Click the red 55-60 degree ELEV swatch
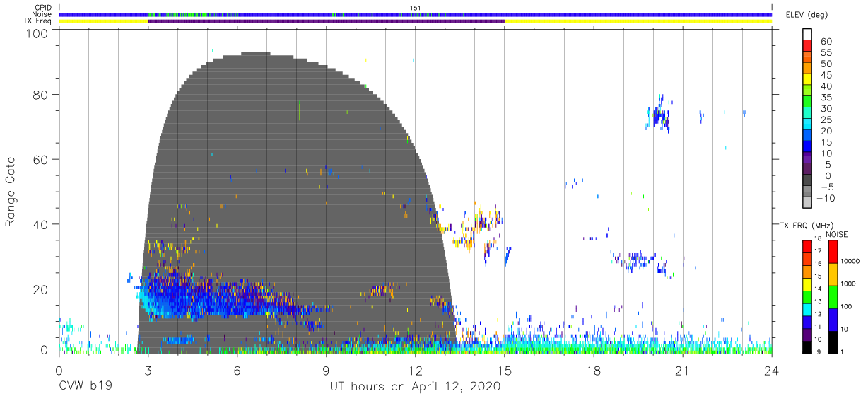Viewport: 868px width, 401px height. pos(807,46)
